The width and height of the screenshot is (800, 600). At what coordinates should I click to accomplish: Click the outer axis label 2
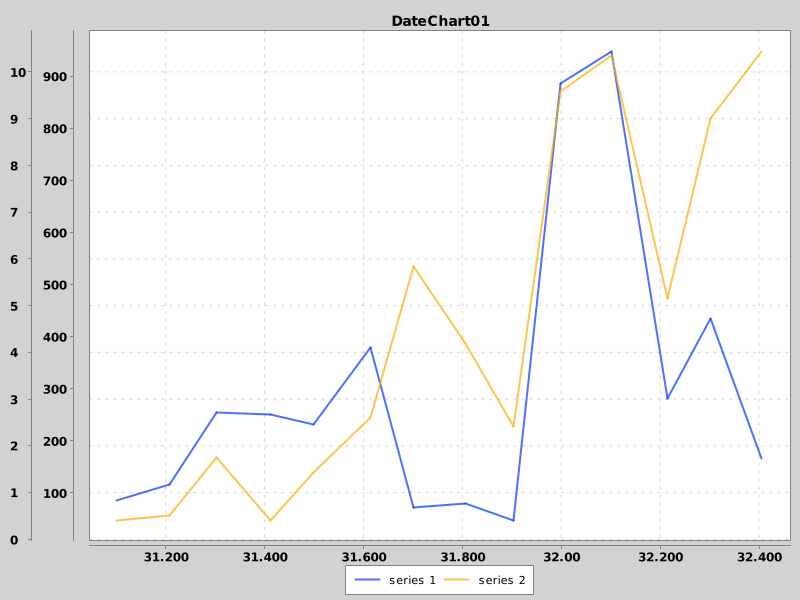[14, 446]
